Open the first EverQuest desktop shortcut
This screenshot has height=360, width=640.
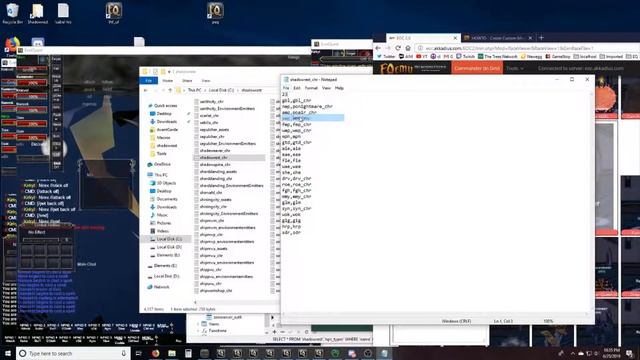coord(113,13)
